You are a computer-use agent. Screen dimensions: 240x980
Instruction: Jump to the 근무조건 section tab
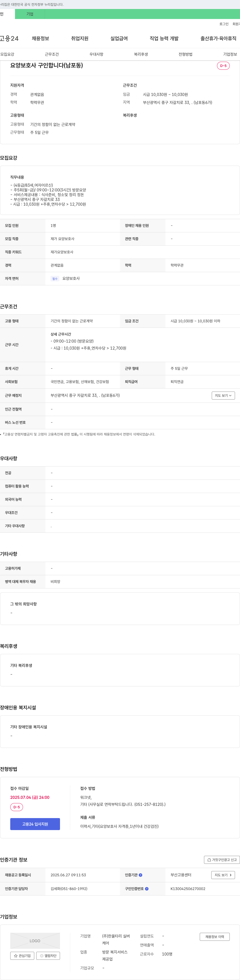coord(52,54)
